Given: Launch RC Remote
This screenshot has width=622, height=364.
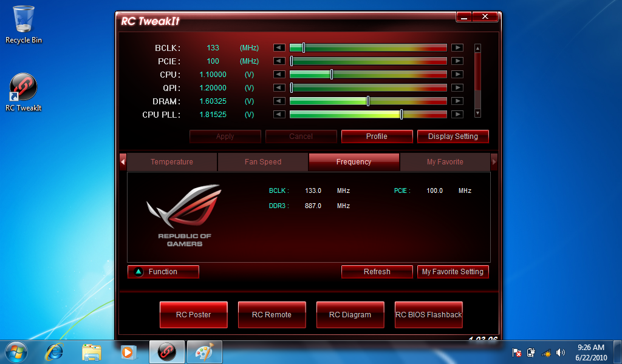Looking at the screenshot, I should 272,315.
